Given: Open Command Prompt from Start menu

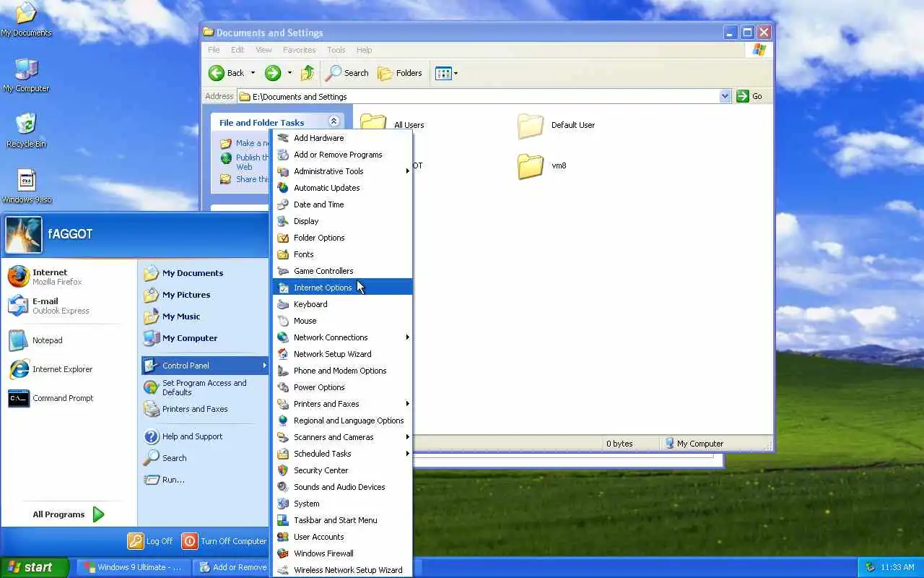Looking at the screenshot, I should [x=69, y=398].
